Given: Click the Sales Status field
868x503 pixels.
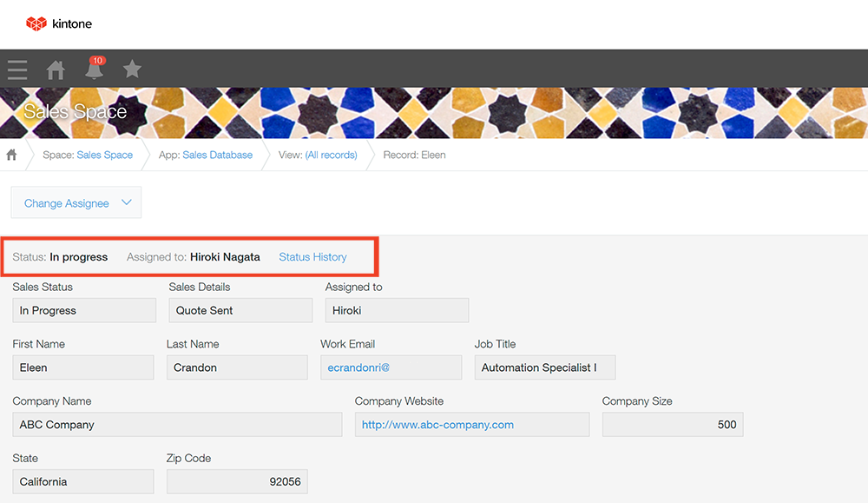Looking at the screenshot, I should pos(84,311).
